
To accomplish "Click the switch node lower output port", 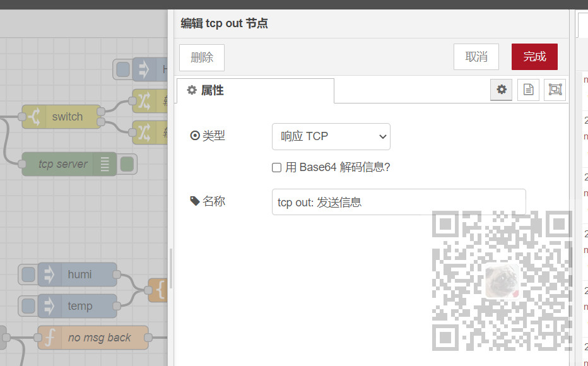I will (x=101, y=122).
